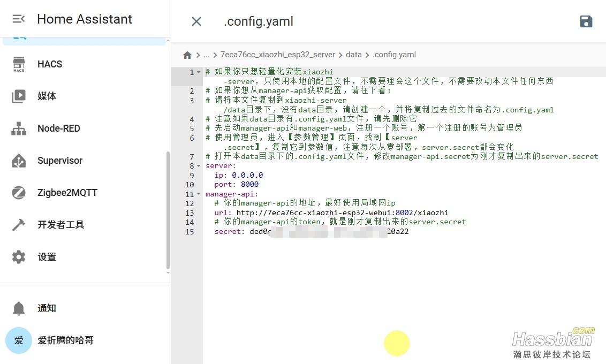Open the 媒体 media icon

19,96
